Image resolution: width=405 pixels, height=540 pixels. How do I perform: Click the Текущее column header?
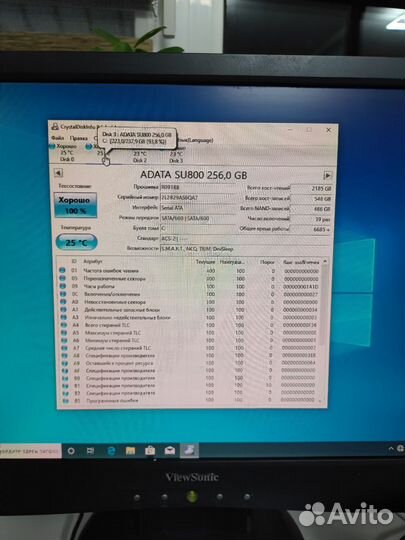tap(205, 262)
